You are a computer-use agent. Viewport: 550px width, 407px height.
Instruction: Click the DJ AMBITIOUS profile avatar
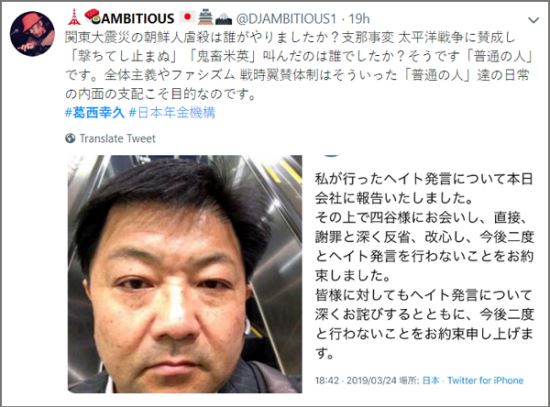(32, 34)
